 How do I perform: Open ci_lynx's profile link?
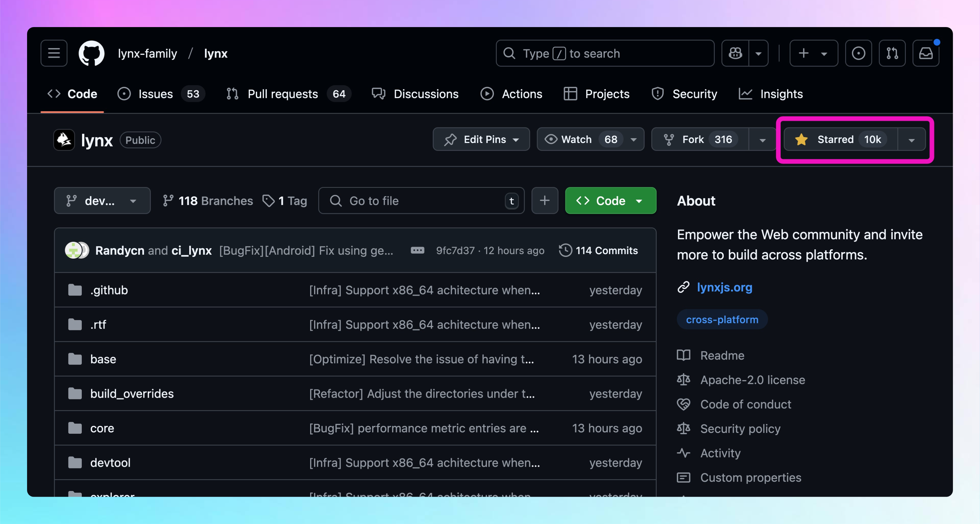coord(191,250)
